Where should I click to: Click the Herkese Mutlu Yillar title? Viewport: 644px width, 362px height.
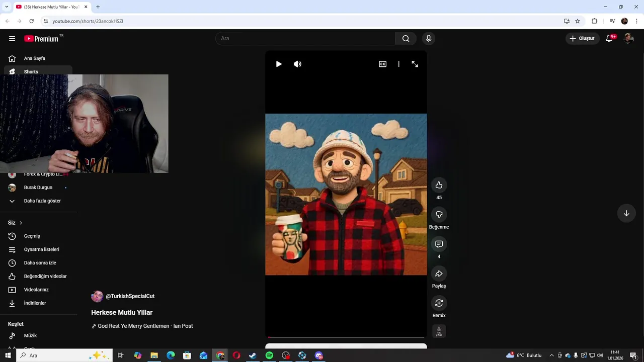coord(122,312)
